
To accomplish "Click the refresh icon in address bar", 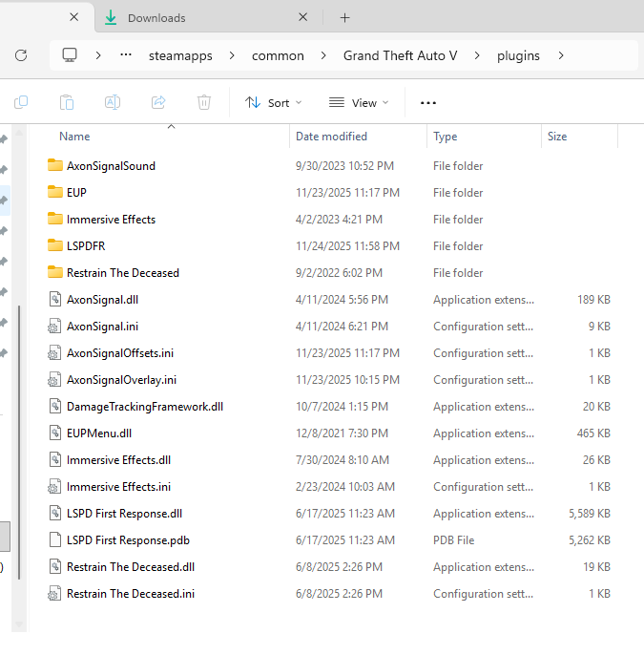I will coord(21,55).
